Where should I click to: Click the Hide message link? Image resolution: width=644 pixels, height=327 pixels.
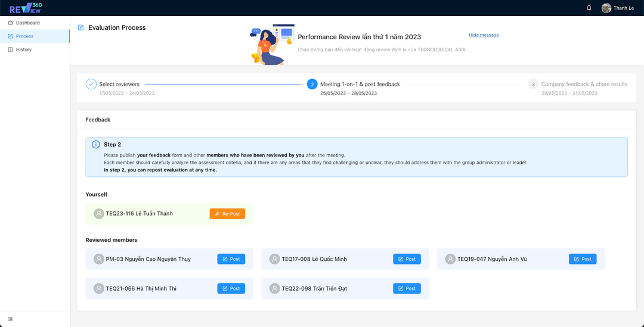(484, 35)
